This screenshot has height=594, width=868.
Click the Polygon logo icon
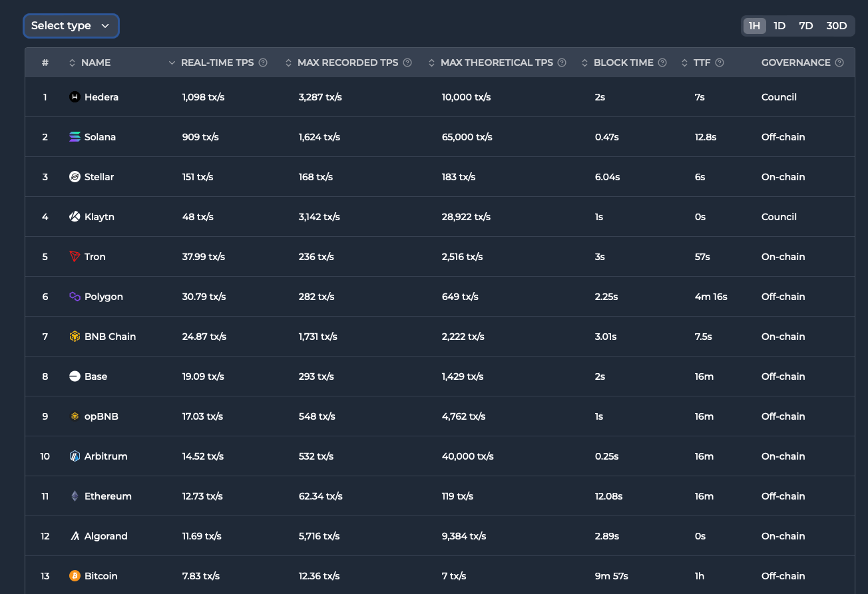click(x=75, y=297)
